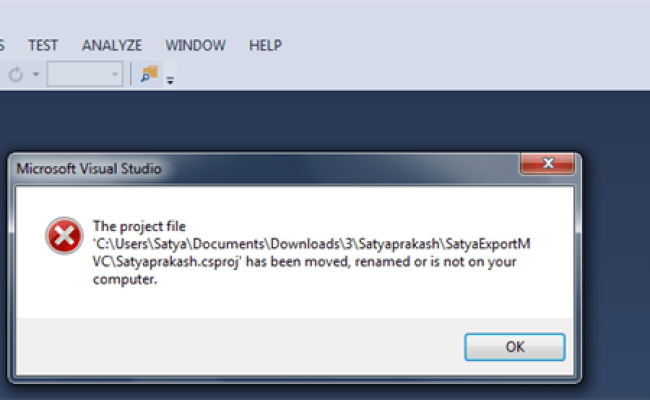Image resolution: width=650 pixels, height=400 pixels.
Task: Open the WINDOW menu
Action: click(x=195, y=45)
